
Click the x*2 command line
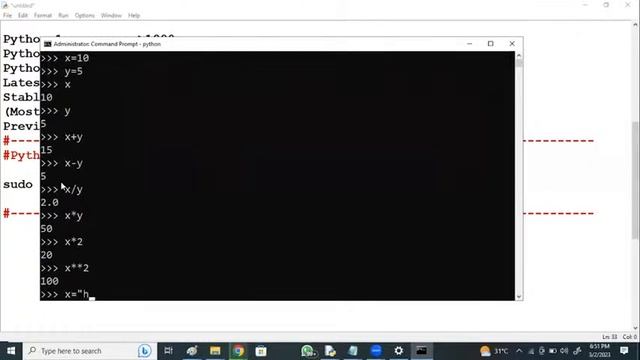[62, 242]
